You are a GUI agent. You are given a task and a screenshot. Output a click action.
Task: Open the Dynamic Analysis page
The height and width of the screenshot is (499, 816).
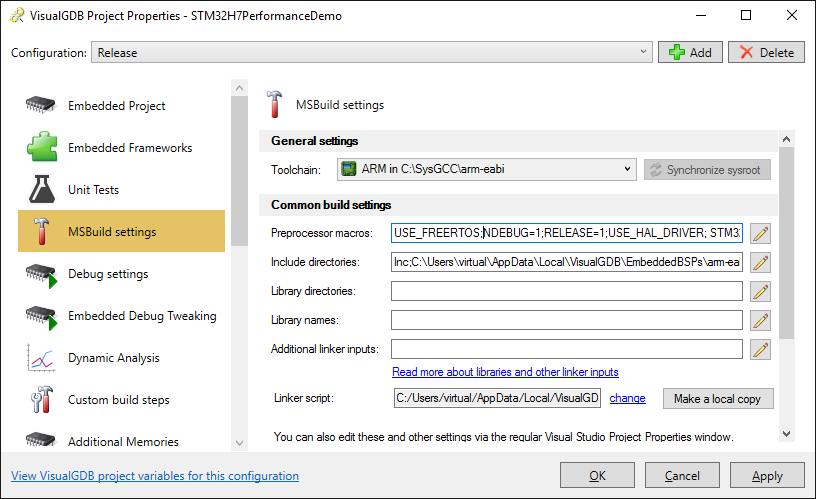[x=121, y=357]
